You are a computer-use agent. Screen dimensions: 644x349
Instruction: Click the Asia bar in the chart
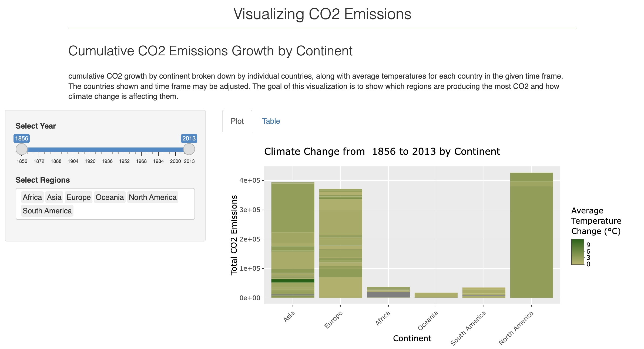point(293,240)
